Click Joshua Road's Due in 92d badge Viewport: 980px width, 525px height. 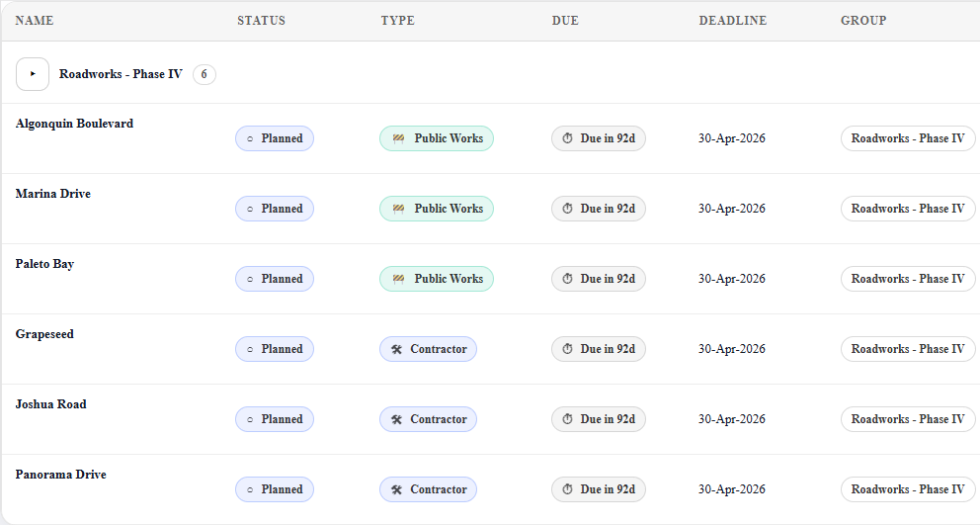click(x=599, y=419)
